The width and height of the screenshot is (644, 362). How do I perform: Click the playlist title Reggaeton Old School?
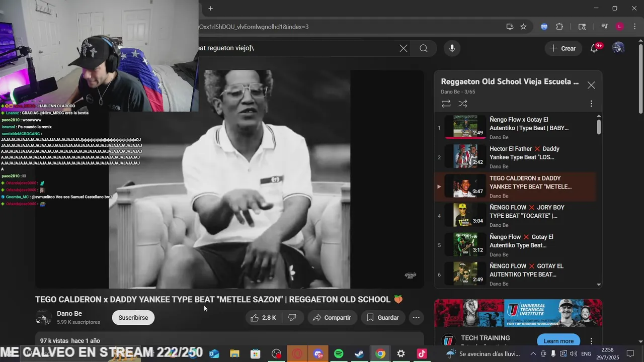(510, 81)
